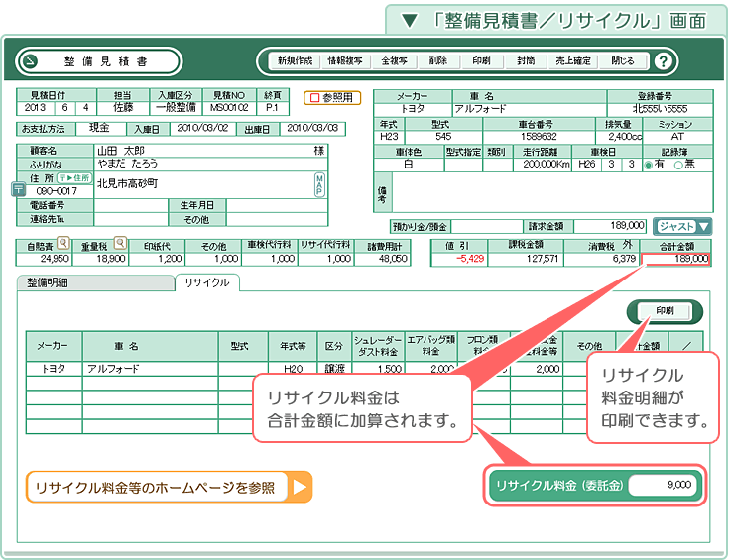Click the お支払方法 field showing 現金
729x560 pixels.
pyautogui.click(x=100, y=128)
